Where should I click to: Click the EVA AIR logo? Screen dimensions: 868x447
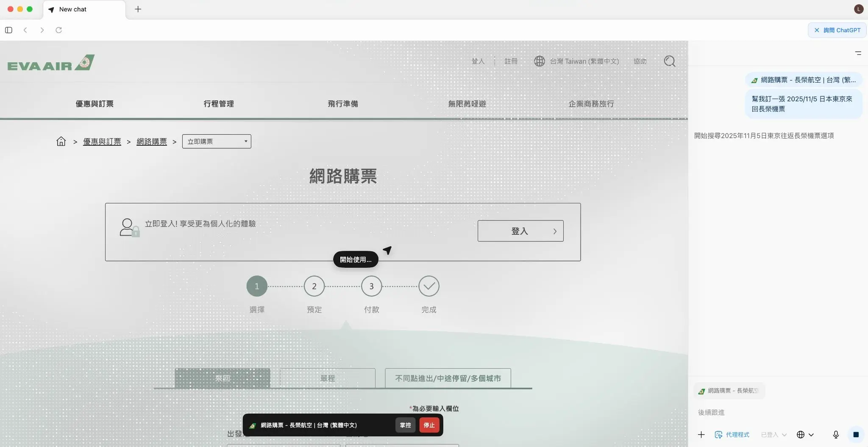coord(50,62)
